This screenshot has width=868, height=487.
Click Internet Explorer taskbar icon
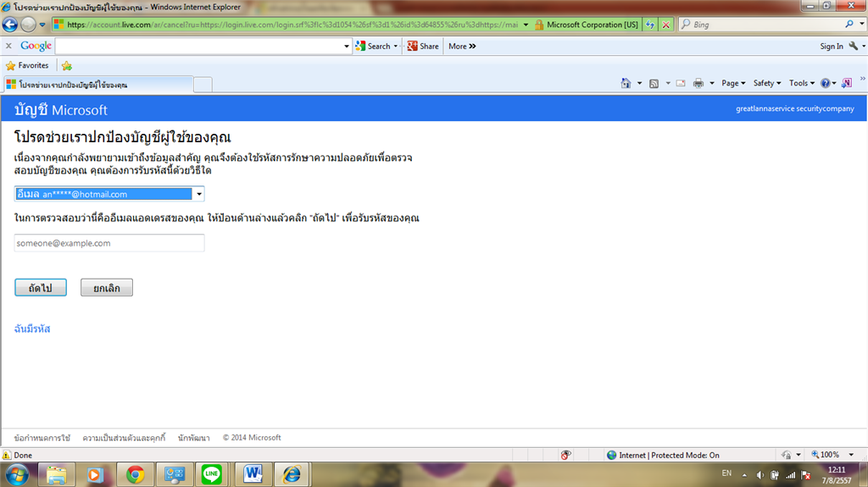(292, 474)
